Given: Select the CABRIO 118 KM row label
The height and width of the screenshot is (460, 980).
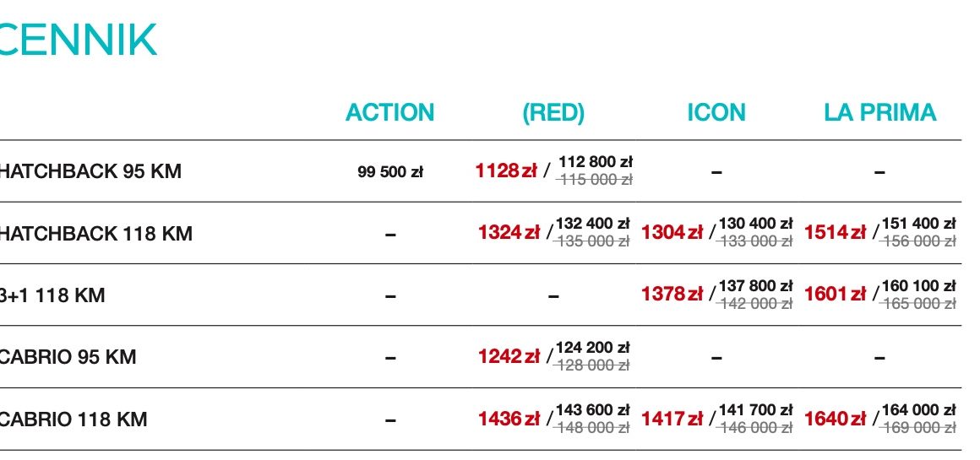Looking at the screenshot, I should click(x=73, y=419).
